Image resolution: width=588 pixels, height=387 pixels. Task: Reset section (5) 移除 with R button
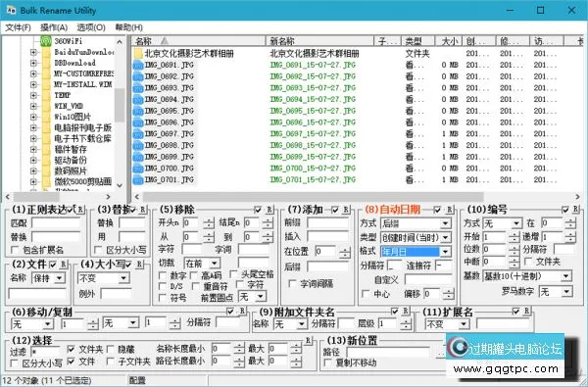click(269, 210)
